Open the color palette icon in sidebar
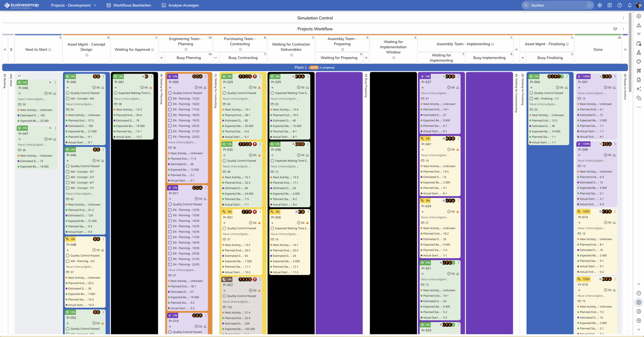Viewport: 644px width, 337px height. (x=639, y=62)
